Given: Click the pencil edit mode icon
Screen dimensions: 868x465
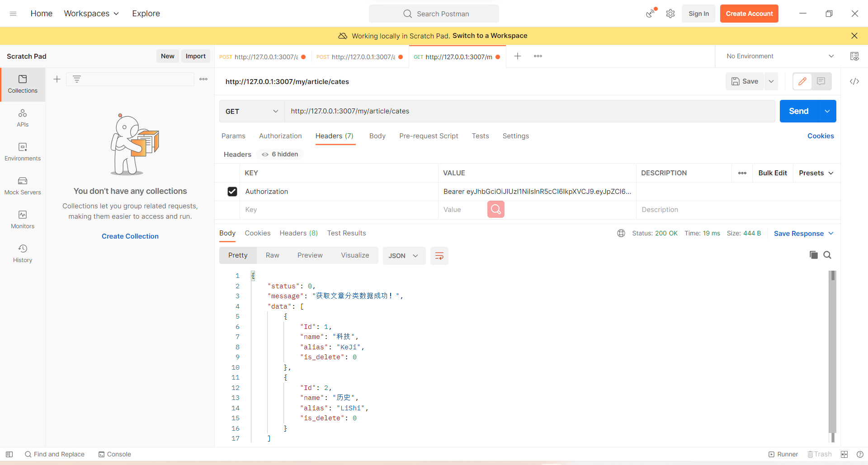Looking at the screenshot, I should pyautogui.click(x=802, y=81).
